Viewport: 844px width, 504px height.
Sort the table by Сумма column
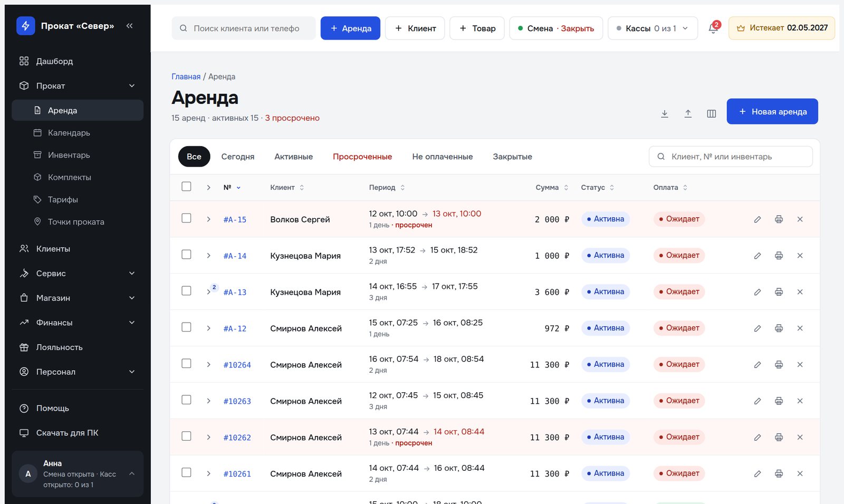pyautogui.click(x=552, y=188)
